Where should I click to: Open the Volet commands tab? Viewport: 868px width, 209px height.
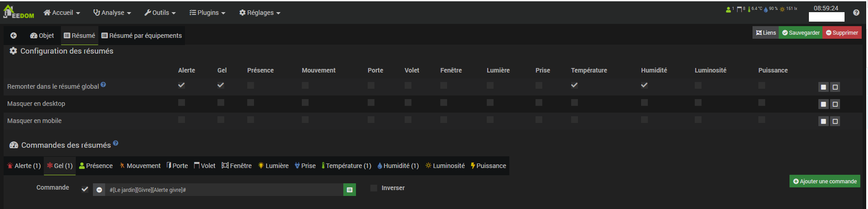[x=204, y=166]
